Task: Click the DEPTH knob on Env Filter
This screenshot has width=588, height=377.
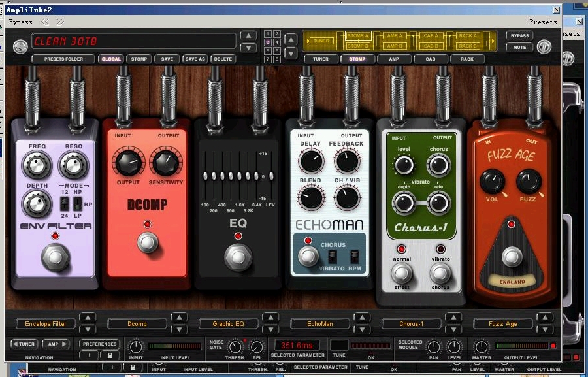Action: (x=37, y=204)
